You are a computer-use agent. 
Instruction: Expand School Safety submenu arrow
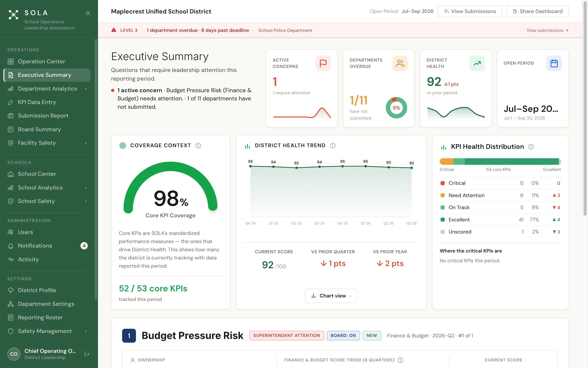click(86, 201)
